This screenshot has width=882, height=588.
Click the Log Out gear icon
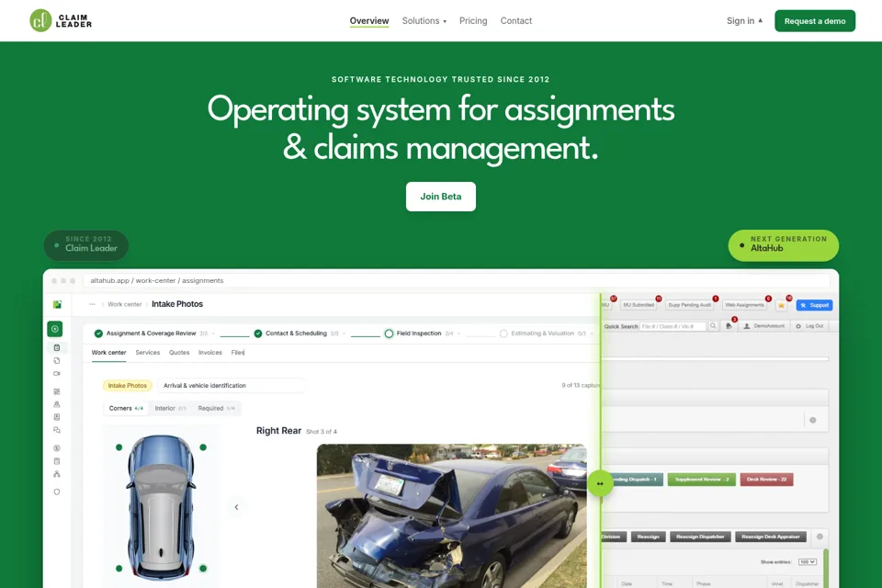coord(798,326)
